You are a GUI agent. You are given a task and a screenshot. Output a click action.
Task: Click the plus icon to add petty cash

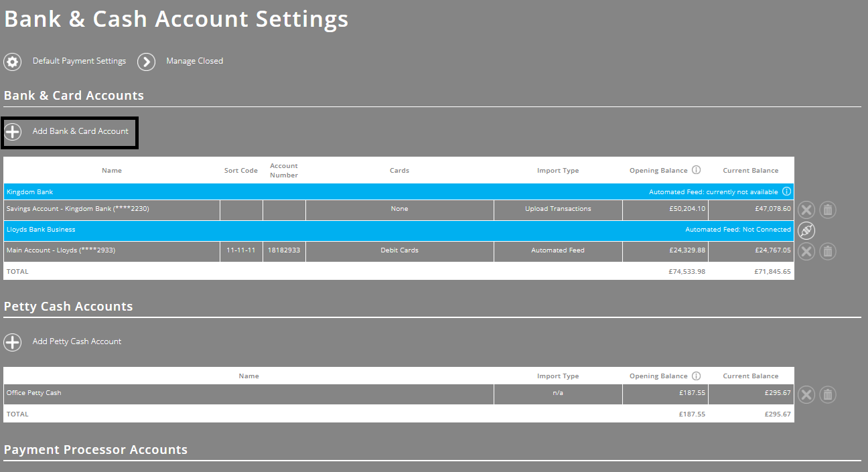(x=12, y=342)
